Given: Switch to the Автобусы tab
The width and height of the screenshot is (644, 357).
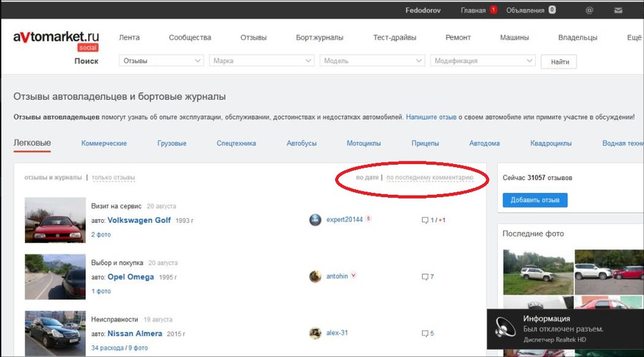Looking at the screenshot, I should click(302, 143).
